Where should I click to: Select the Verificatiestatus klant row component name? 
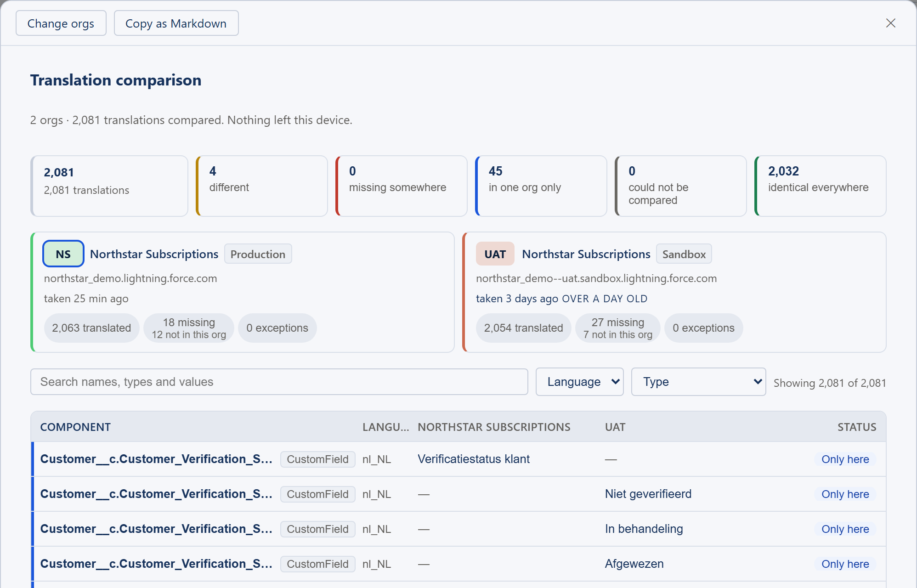[x=156, y=459]
